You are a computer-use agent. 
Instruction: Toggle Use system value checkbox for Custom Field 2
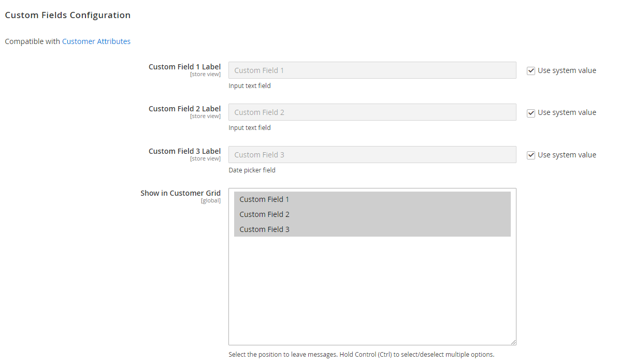[531, 113]
